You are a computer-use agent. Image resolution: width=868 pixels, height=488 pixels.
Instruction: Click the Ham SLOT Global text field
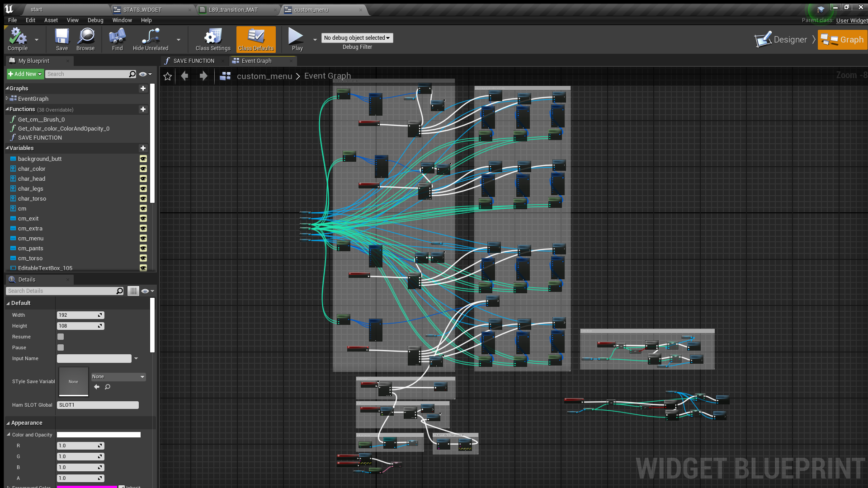pos(98,405)
